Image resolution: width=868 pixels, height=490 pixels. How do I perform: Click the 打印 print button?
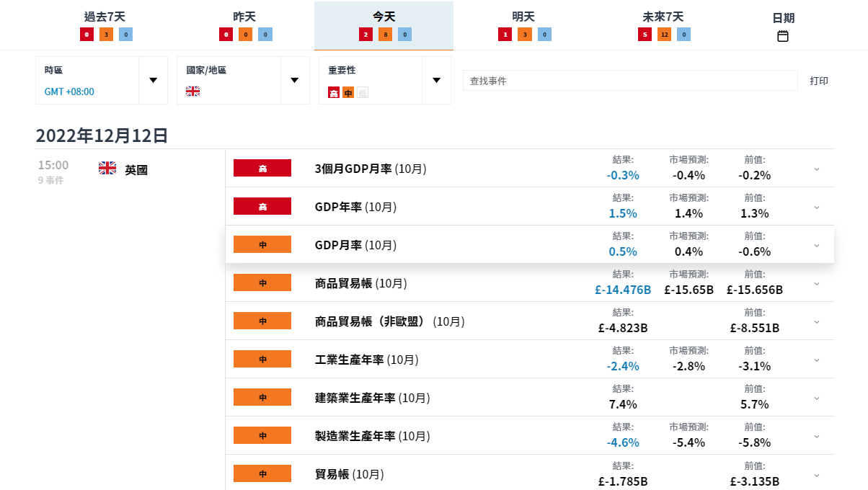pyautogui.click(x=819, y=81)
